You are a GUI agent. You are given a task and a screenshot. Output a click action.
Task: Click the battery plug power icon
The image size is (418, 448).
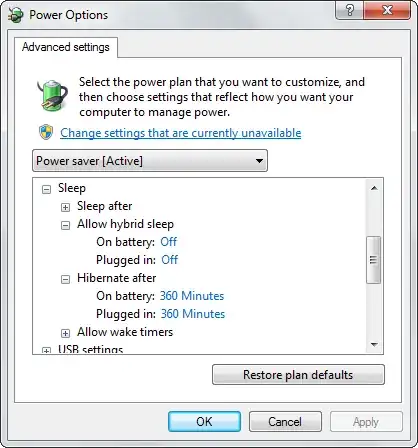[x=53, y=95]
